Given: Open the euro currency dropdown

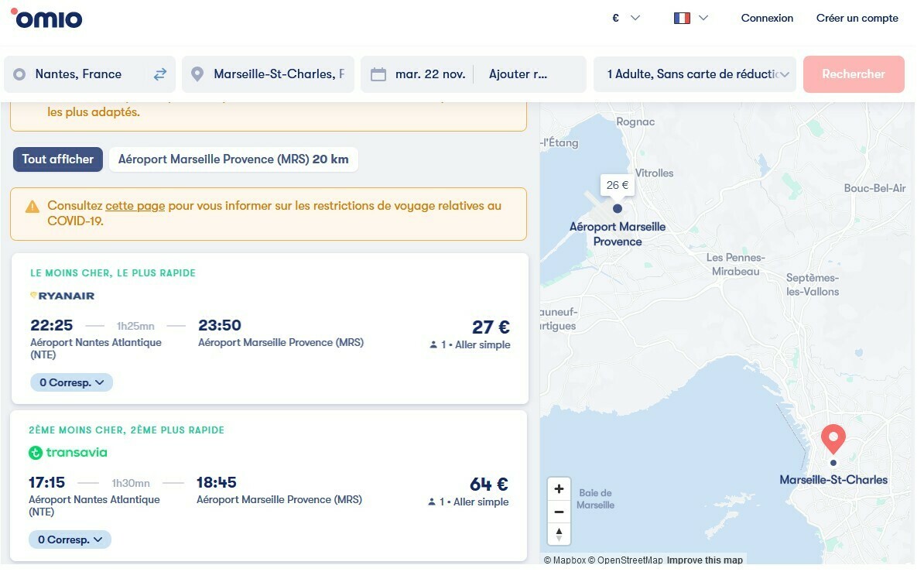Looking at the screenshot, I should point(625,18).
